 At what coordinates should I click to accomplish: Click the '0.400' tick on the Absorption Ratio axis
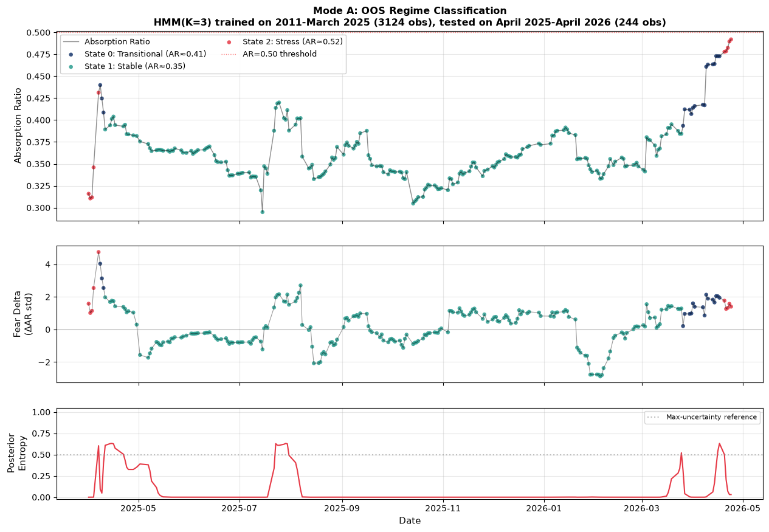click(40, 120)
